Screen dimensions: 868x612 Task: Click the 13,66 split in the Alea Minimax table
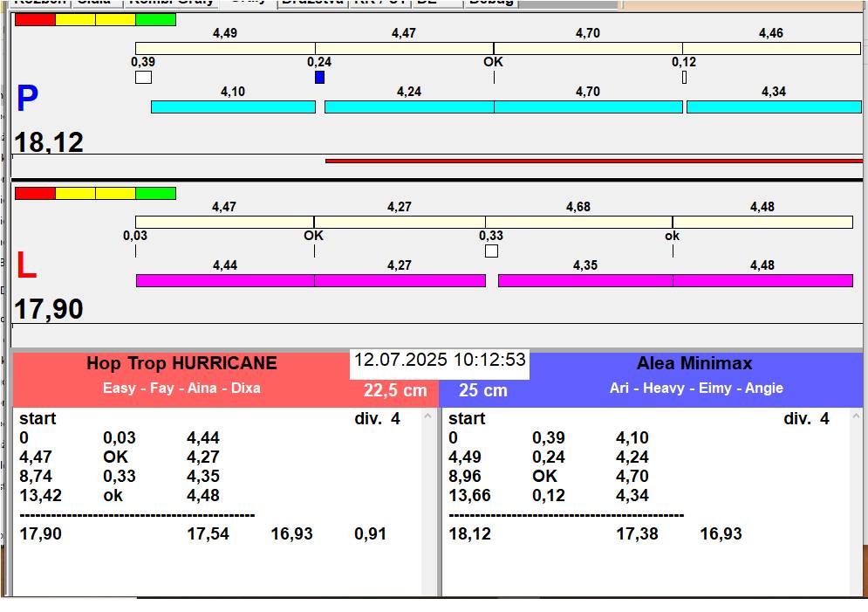click(469, 495)
